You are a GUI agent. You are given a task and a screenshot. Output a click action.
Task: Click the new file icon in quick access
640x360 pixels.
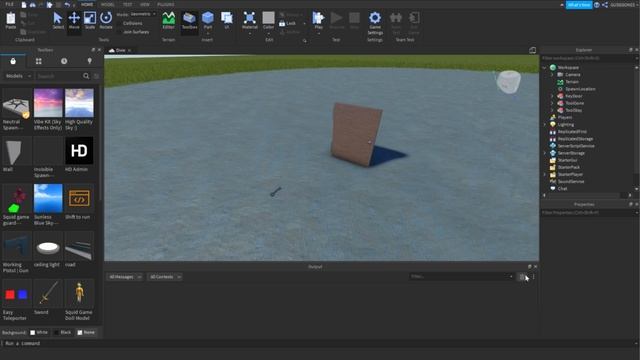[24, 4]
